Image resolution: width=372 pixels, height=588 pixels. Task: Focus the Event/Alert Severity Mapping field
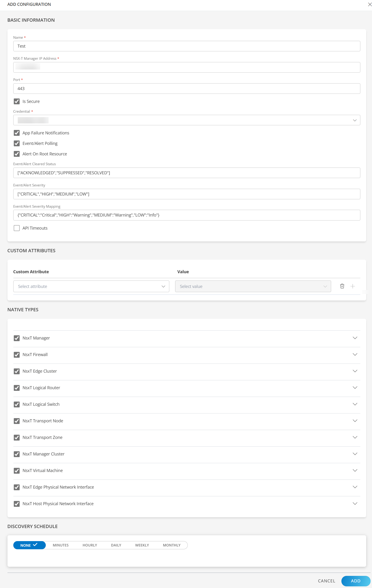pos(186,215)
